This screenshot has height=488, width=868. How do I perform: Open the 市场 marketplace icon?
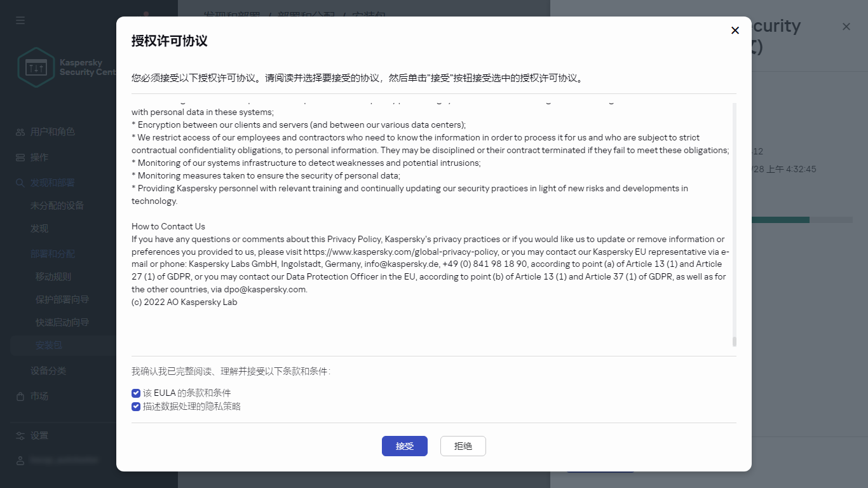(x=20, y=396)
